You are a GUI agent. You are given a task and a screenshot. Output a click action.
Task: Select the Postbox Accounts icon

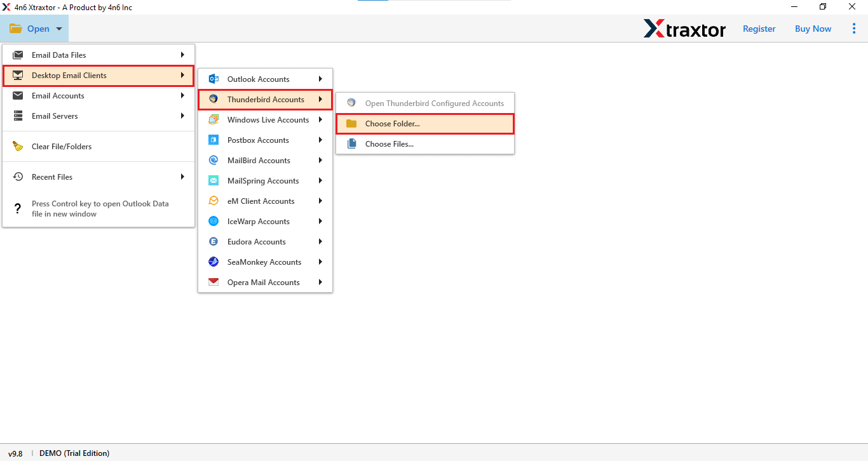point(214,140)
